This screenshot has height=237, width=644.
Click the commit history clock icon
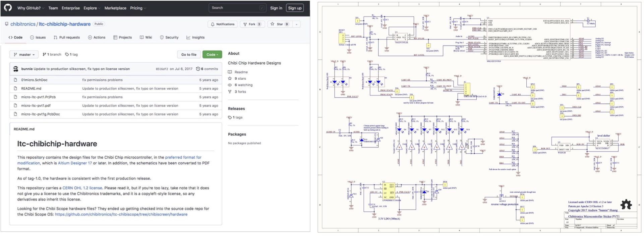click(x=198, y=69)
